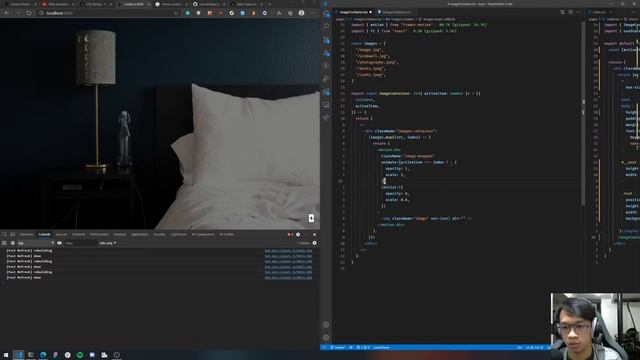Switch to the Sources tab in DevTools
Viewport: 640px width, 360px height.
pyautogui.click(x=61, y=234)
